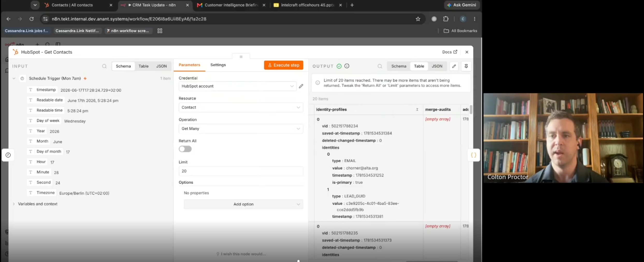Click the address bar URL

tap(129, 19)
